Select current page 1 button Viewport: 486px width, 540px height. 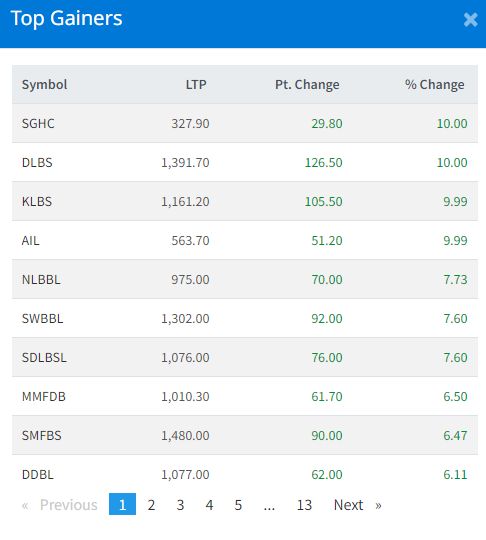(122, 504)
